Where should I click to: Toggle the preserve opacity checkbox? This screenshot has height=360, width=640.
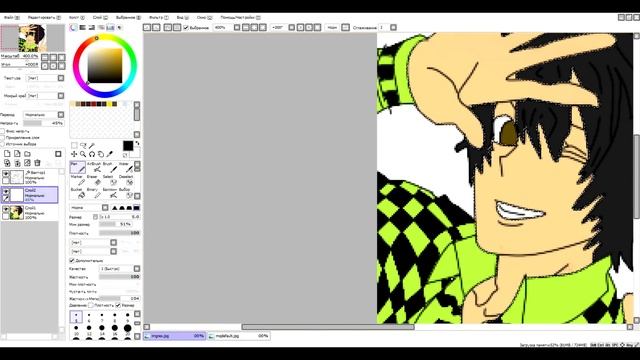click(2, 131)
